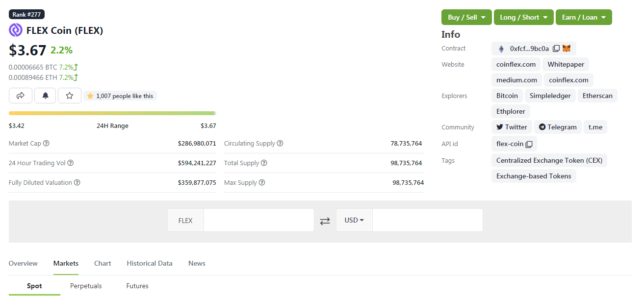Screen dimensions: 644x298
Task: Click the 2.2% price change percentage
Action: pyautogui.click(x=61, y=50)
